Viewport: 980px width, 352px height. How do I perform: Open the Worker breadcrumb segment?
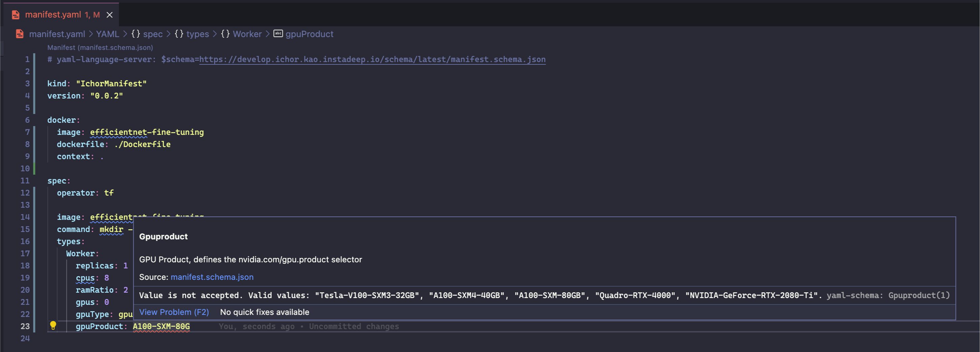pos(247,34)
